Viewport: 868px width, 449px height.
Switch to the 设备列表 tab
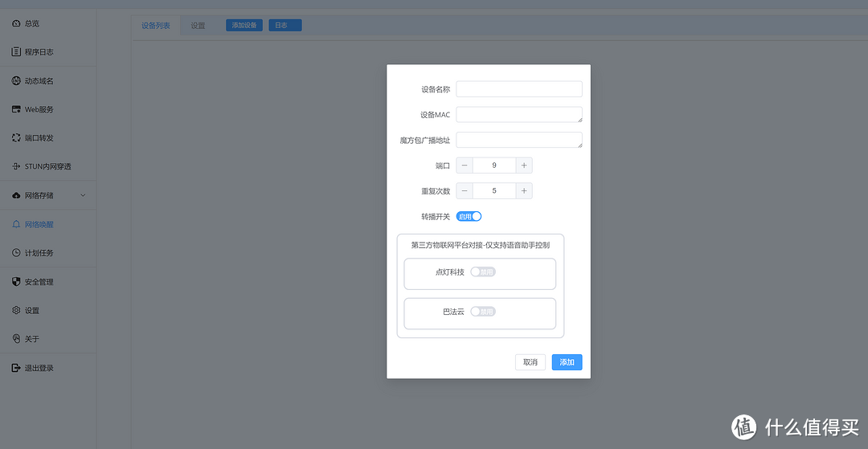click(156, 26)
